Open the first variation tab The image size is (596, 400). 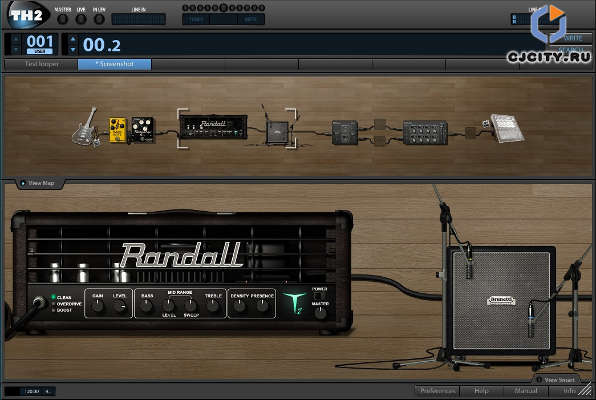pos(41,64)
